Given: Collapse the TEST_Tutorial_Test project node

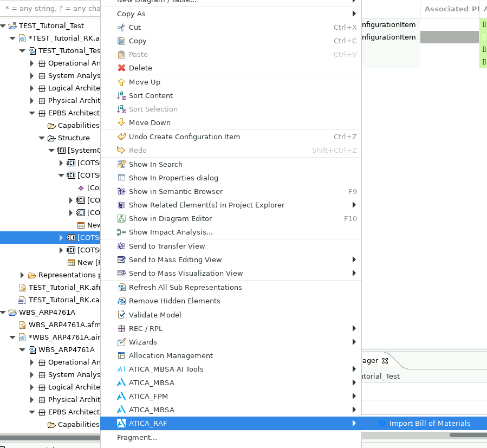Looking at the screenshot, I should [x=3, y=26].
